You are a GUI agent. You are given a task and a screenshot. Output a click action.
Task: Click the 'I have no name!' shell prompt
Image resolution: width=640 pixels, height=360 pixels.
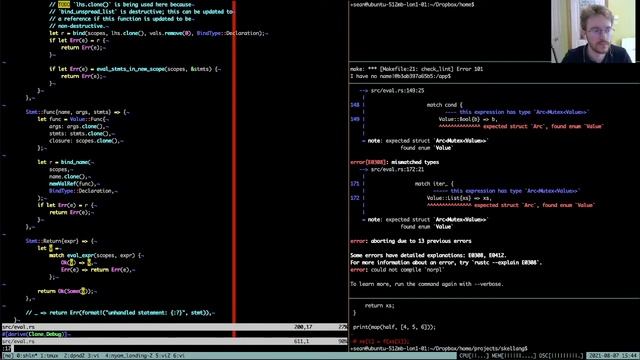tap(400, 76)
